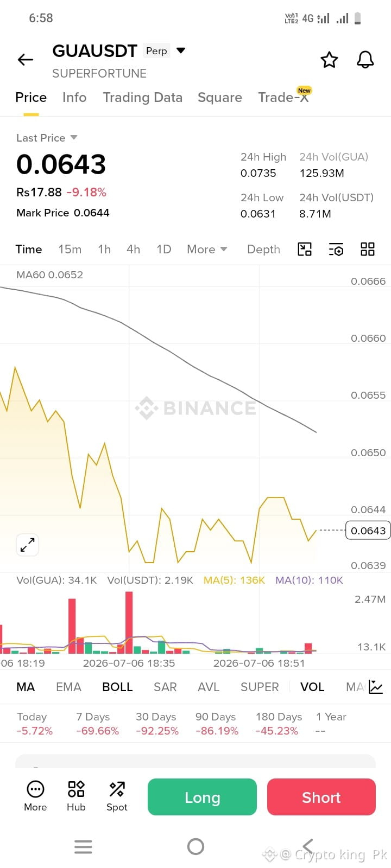
Task: Tap the green Long button
Action: [202, 797]
